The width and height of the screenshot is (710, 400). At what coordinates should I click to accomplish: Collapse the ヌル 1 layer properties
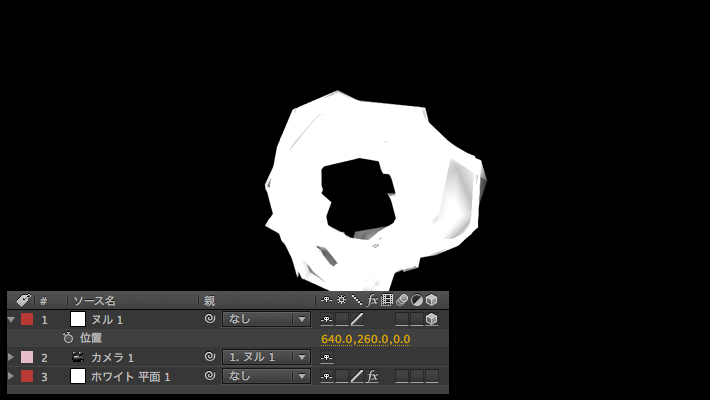[12, 320]
